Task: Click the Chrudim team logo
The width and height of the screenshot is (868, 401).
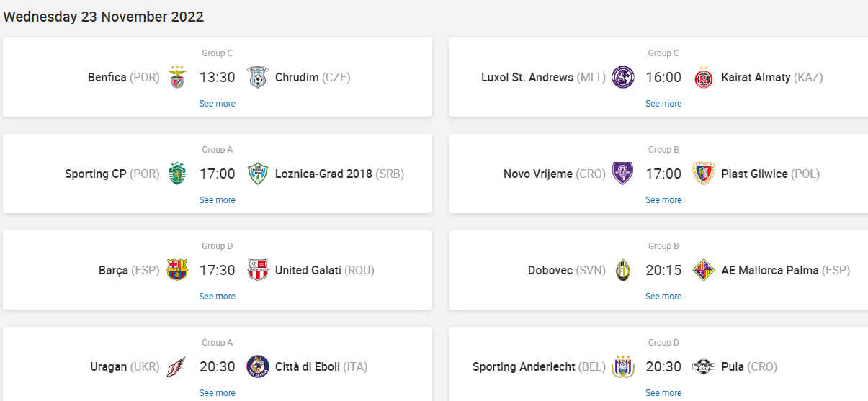Action: coord(257,77)
